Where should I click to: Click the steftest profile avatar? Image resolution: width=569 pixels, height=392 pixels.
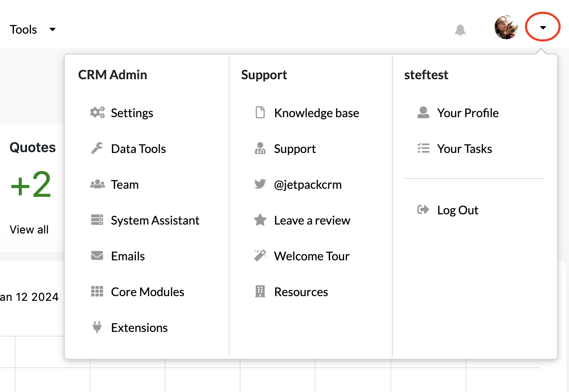pos(506,27)
